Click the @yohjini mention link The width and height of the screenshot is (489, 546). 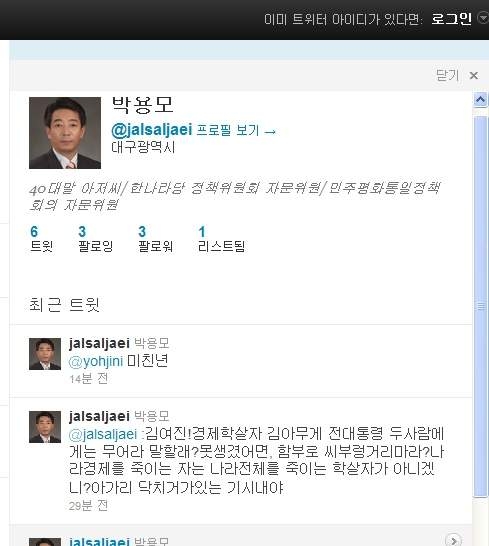[96, 361]
